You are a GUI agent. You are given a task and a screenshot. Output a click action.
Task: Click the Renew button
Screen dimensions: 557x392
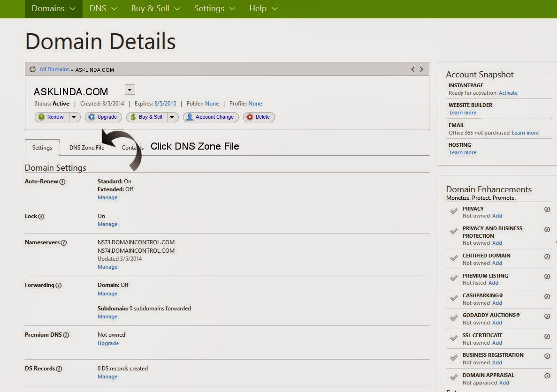[52, 117]
